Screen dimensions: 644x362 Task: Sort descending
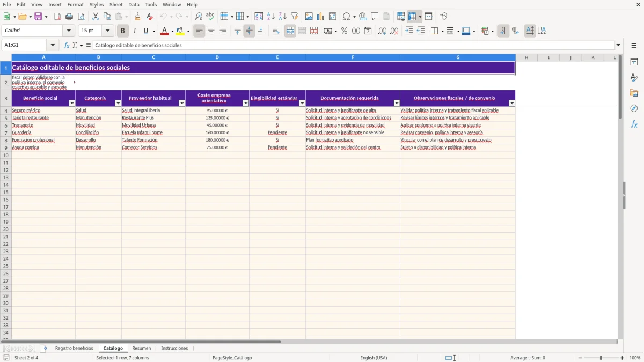point(283,17)
